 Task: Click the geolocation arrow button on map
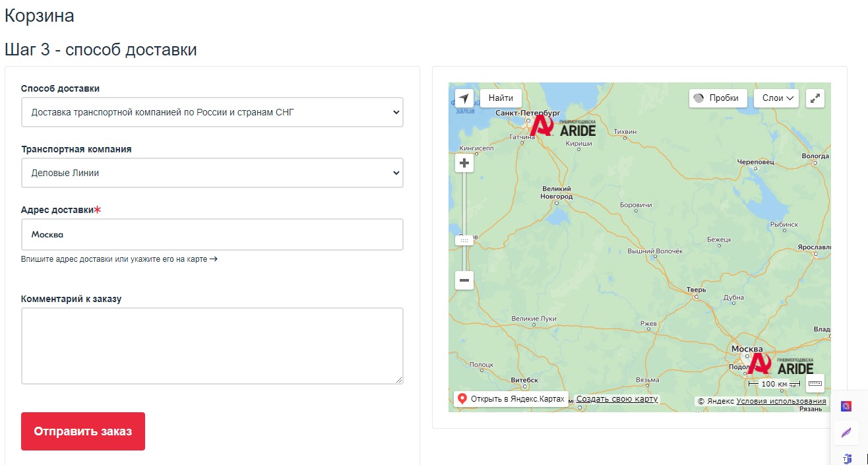pyautogui.click(x=464, y=98)
